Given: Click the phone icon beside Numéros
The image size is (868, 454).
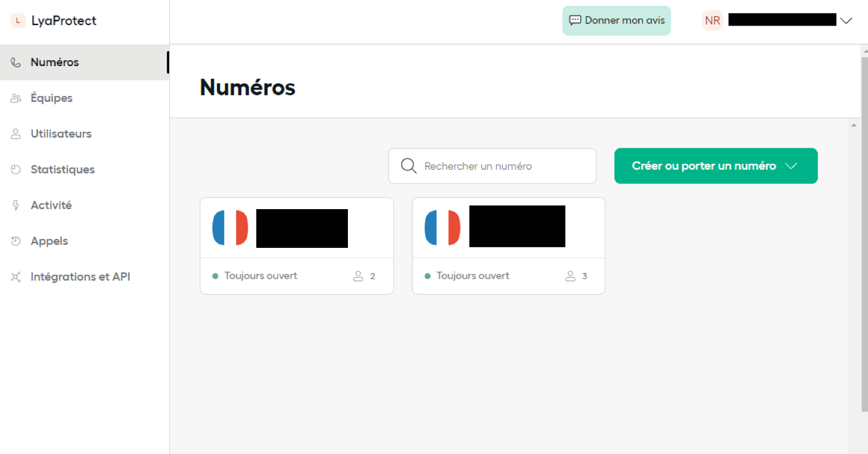Looking at the screenshot, I should (16, 63).
